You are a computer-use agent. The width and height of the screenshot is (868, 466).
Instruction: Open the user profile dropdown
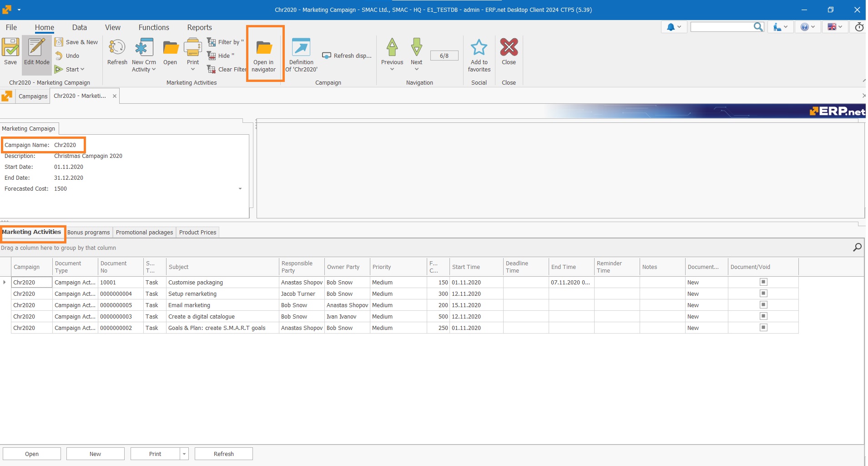(x=780, y=27)
